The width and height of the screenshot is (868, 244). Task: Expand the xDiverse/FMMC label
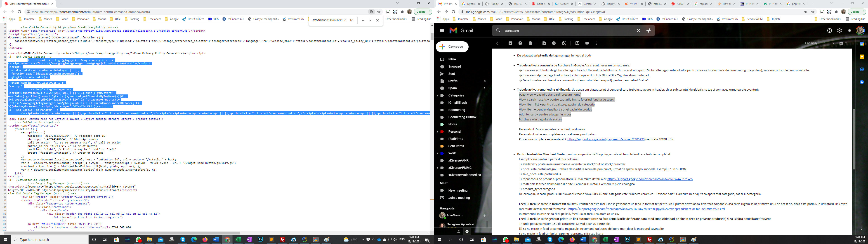coord(438,168)
